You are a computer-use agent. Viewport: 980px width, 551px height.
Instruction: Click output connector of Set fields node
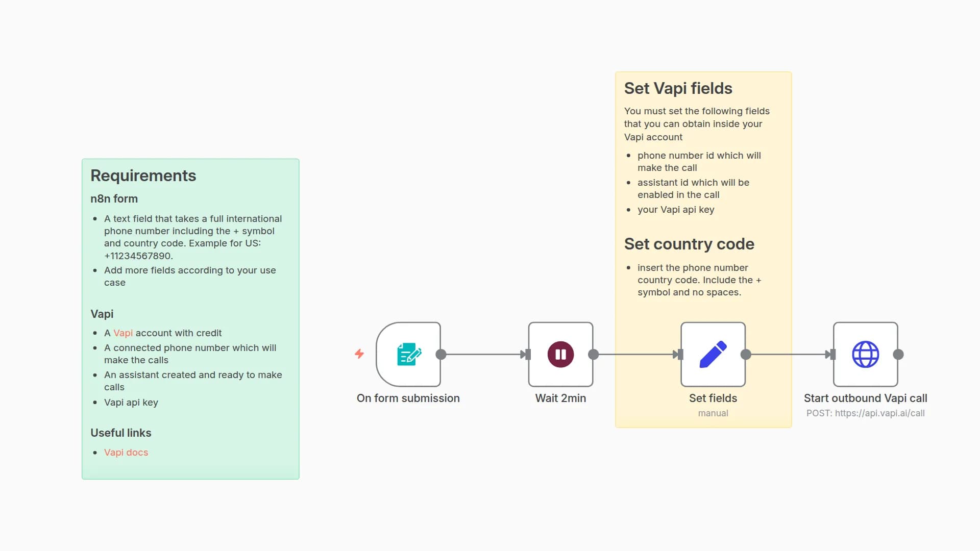pos(746,354)
